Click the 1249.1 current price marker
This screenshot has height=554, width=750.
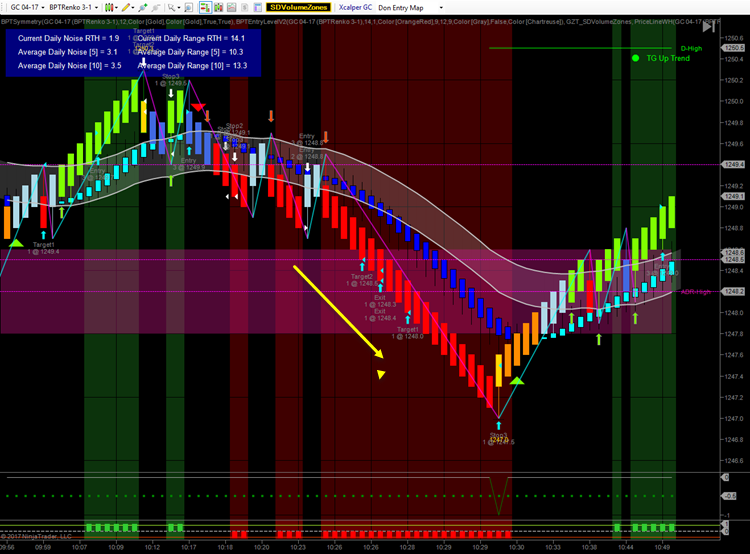tap(732, 197)
